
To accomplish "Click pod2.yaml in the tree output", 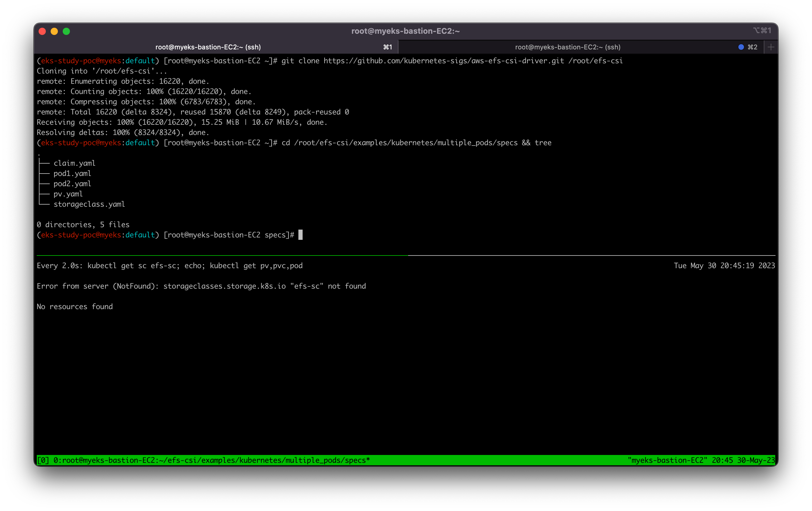I will [x=72, y=184].
